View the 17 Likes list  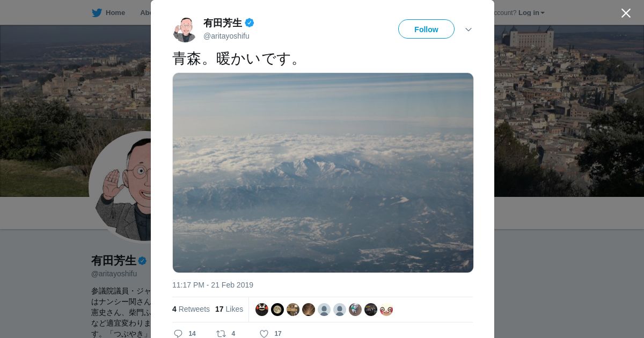point(229,309)
